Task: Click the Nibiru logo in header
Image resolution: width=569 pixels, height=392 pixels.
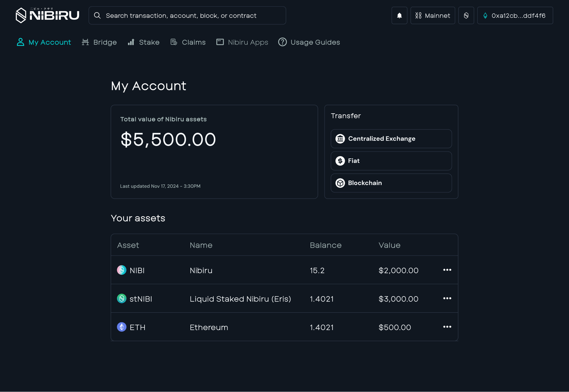Action: tap(47, 15)
